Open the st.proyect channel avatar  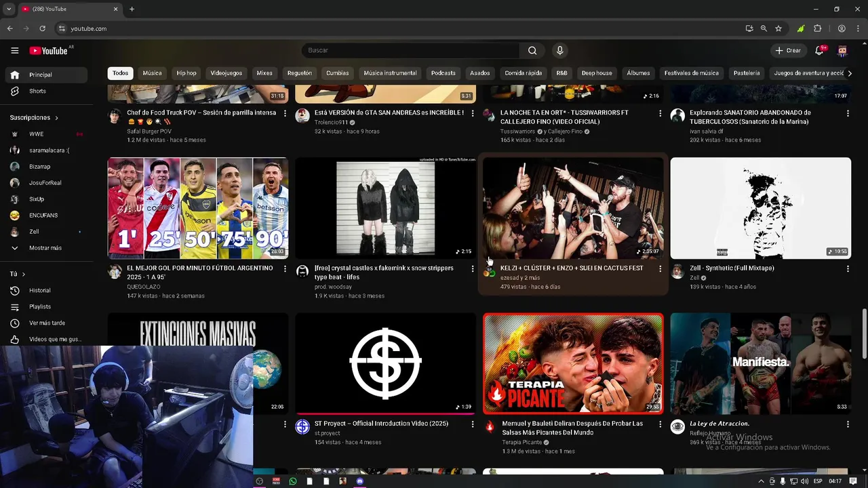pos(302,426)
